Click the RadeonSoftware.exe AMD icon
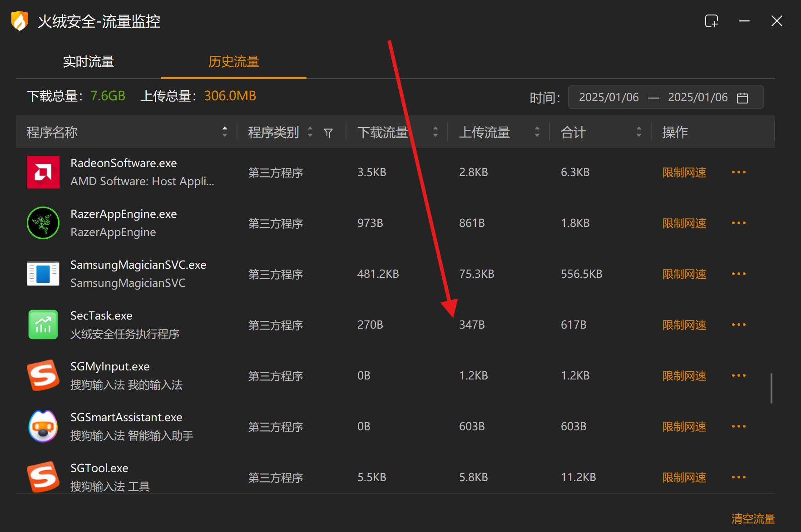This screenshot has width=801, height=532. pos(43,172)
